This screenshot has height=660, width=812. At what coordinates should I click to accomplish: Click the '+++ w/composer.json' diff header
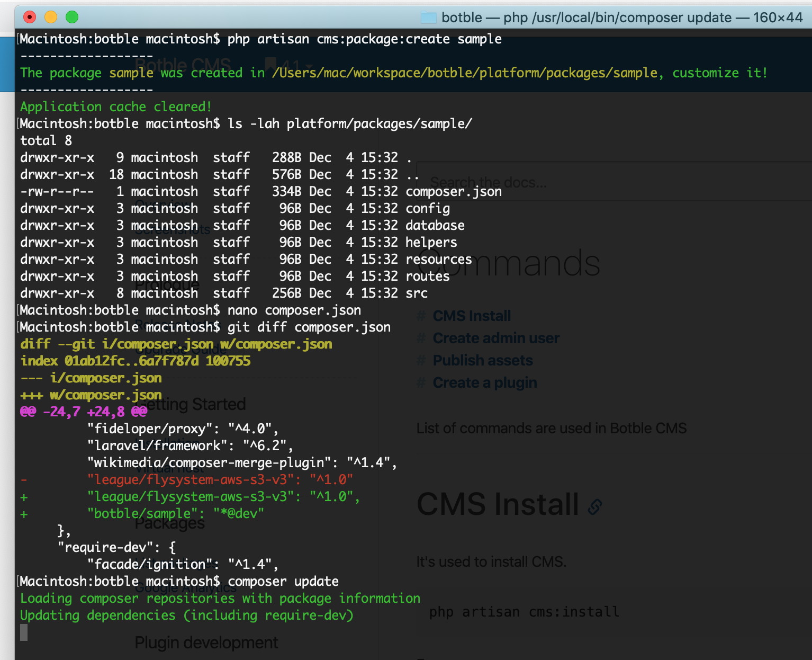pos(91,395)
